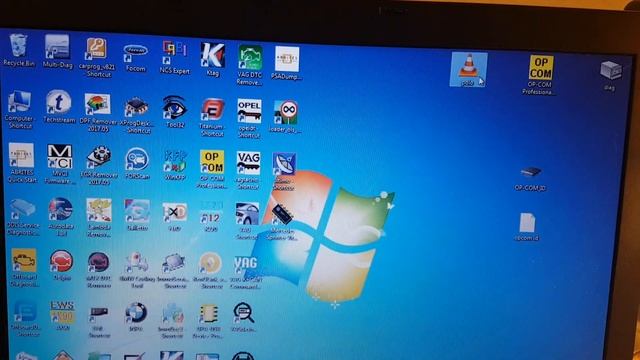
Task: Open the OPEL key shortcut icon
Action: (x=249, y=111)
